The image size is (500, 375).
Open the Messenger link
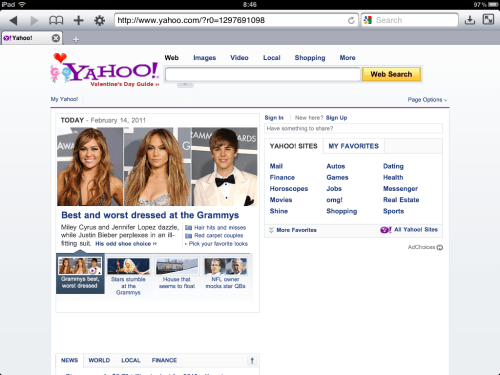tap(400, 189)
